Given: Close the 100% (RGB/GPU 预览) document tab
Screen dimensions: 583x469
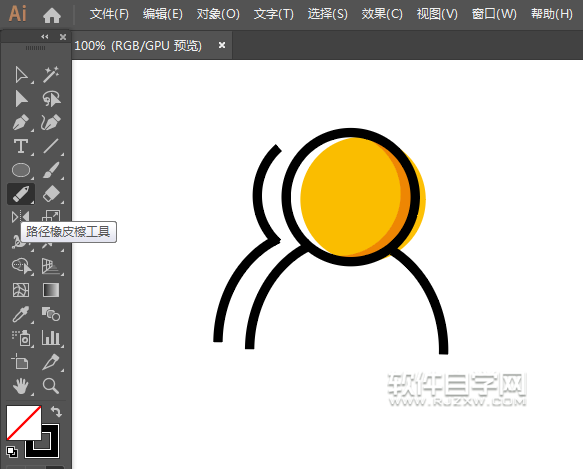Looking at the screenshot, I should coord(222,45).
